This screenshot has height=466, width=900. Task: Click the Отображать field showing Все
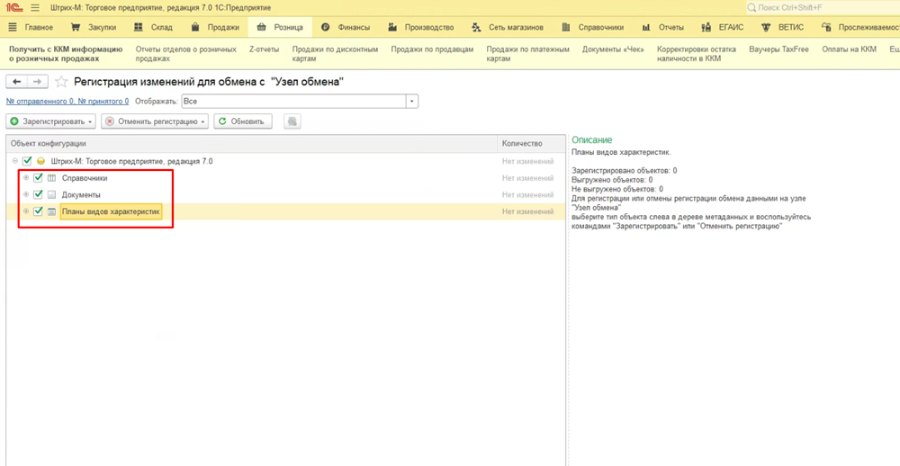point(293,102)
